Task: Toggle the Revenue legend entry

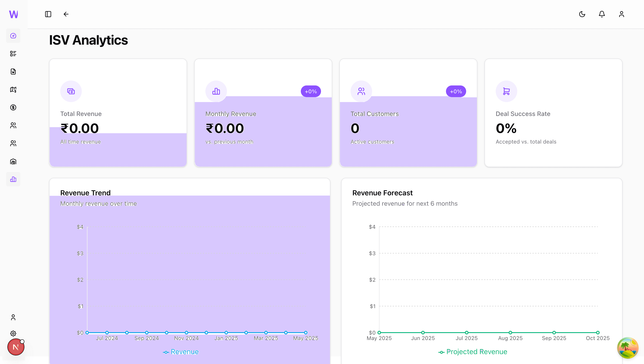Action: pyautogui.click(x=181, y=352)
